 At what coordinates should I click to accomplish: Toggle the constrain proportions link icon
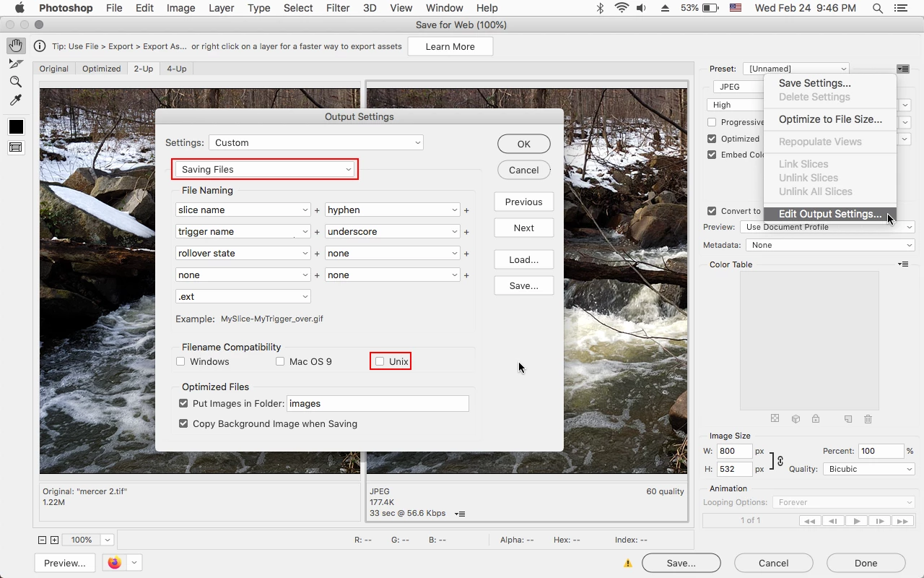pos(780,460)
